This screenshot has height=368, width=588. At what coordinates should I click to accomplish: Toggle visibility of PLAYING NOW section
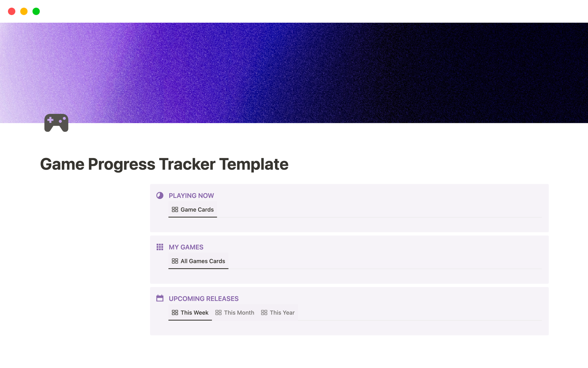(160, 195)
